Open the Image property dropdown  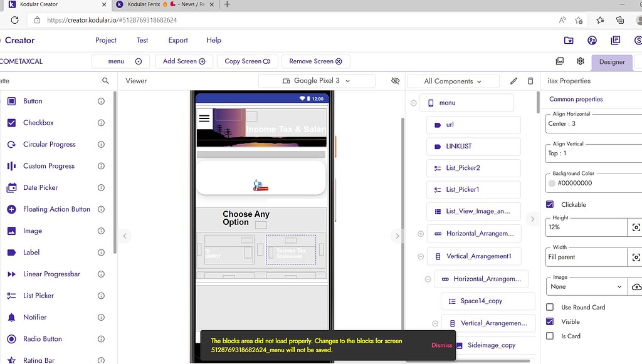click(586, 287)
